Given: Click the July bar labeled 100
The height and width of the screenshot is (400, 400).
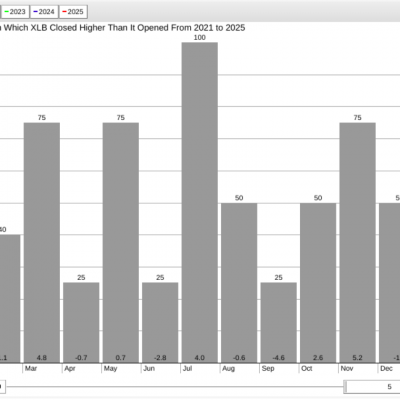Looking at the screenshot, I should click(x=200, y=203).
